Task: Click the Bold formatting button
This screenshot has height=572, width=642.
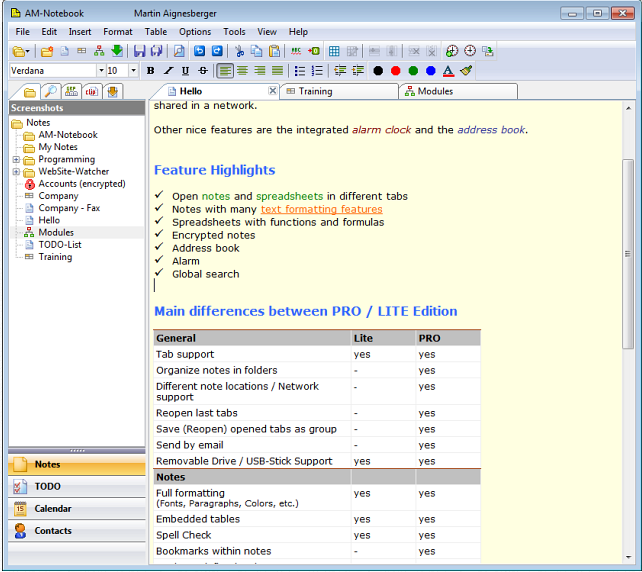Action: coord(151,71)
